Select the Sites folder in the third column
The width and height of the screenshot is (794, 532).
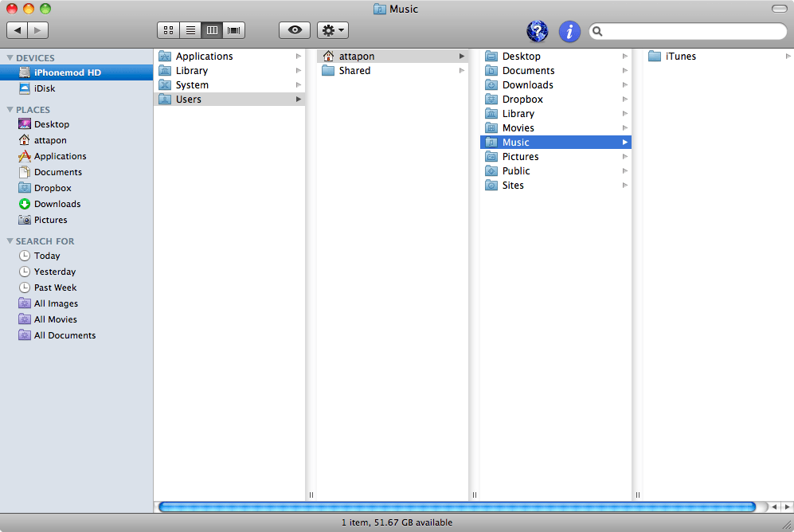[x=556, y=186]
